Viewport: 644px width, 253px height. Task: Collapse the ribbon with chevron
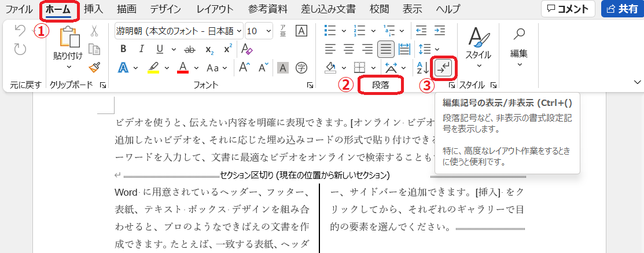[x=636, y=83]
